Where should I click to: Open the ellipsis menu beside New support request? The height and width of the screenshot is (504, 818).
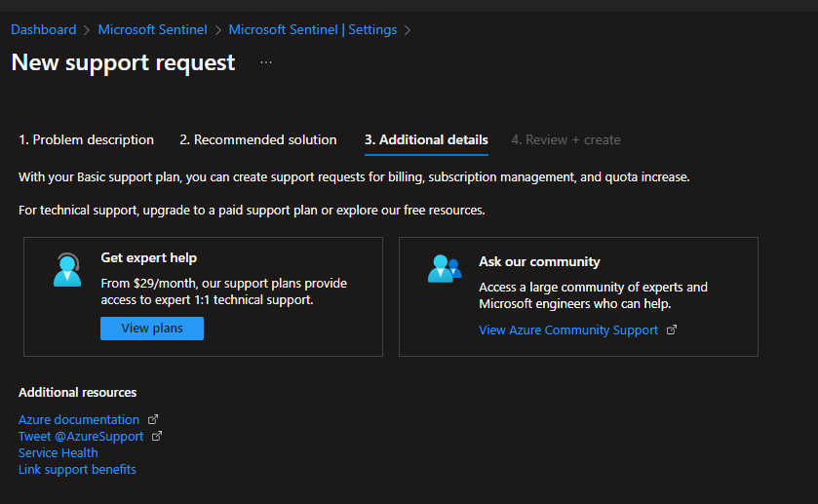click(x=266, y=63)
